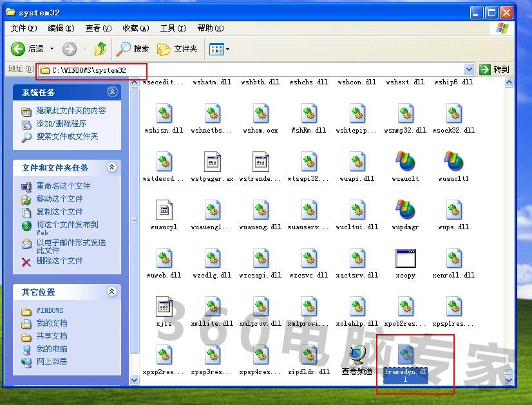Collapse the File and Folder Tasks panel
Viewport: 532px width, 405px height.
[x=112, y=167]
